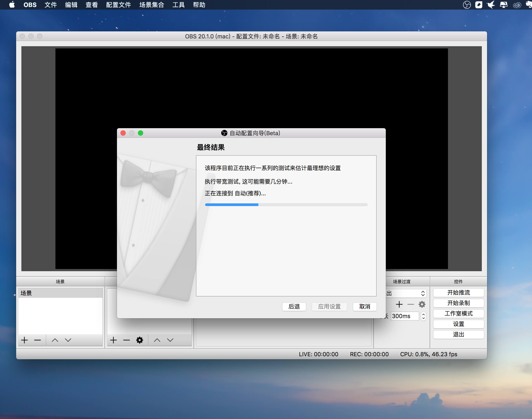Click the 执行带宽测试 status line
Screen dimensions: 532x419
coord(249,182)
